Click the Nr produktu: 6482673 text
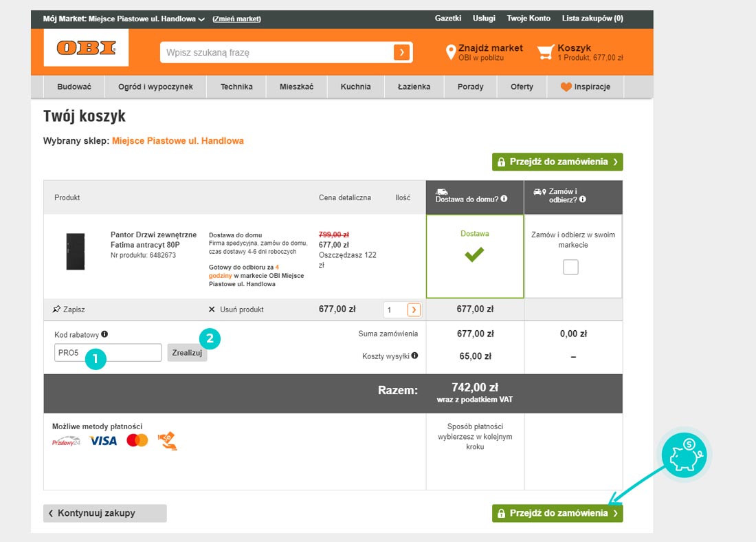Screen dimensions: 756x542 [143, 255]
